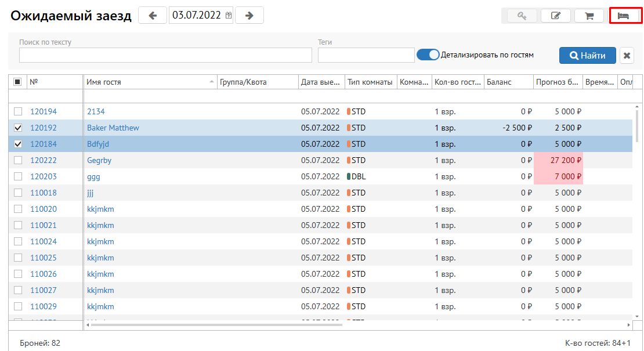Uncheck the checkbox for booking 120192

18,128
